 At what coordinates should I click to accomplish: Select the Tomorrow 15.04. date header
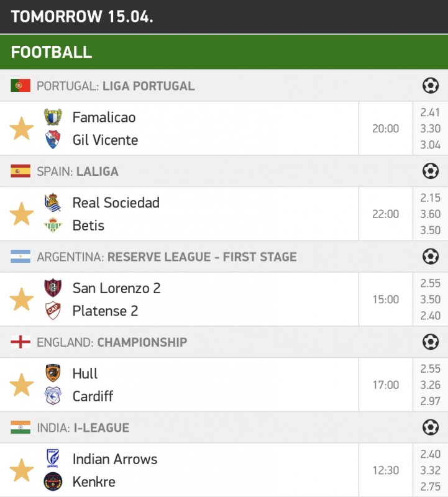pyautogui.click(x=82, y=17)
